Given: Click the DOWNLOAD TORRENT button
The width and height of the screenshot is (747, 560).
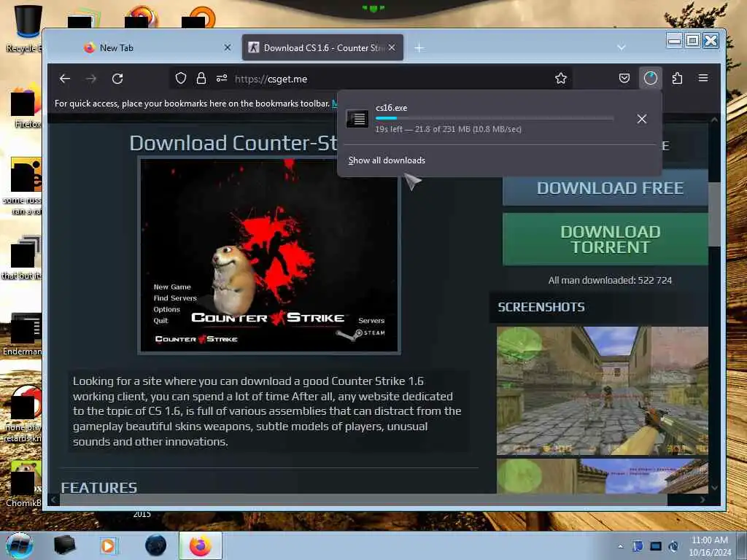Looking at the screenshot, I should (605, 239).
